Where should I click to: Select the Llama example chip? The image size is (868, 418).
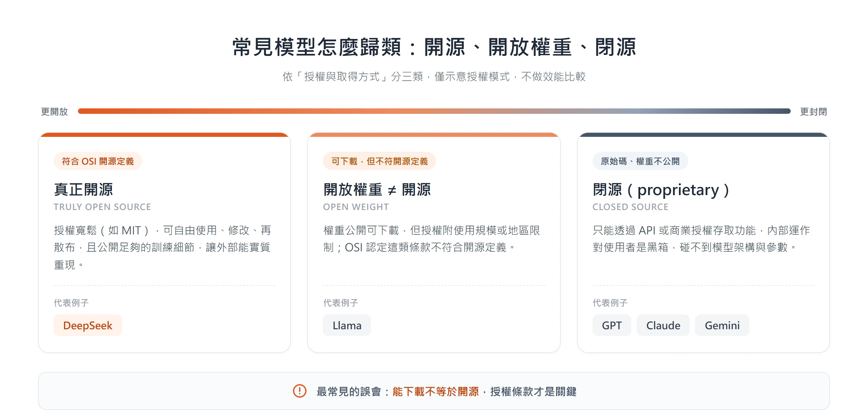pos(347,325)
